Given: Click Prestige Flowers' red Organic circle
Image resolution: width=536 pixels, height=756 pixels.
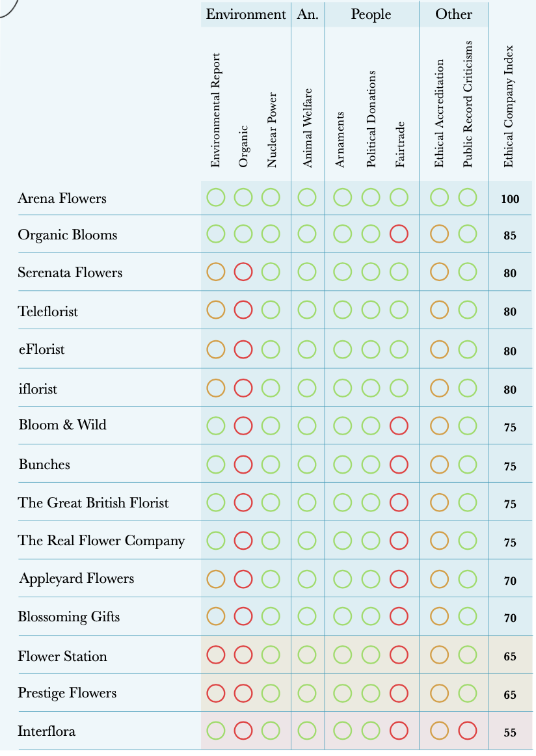Looking at the screenshot, I should [x=243, y=694].
